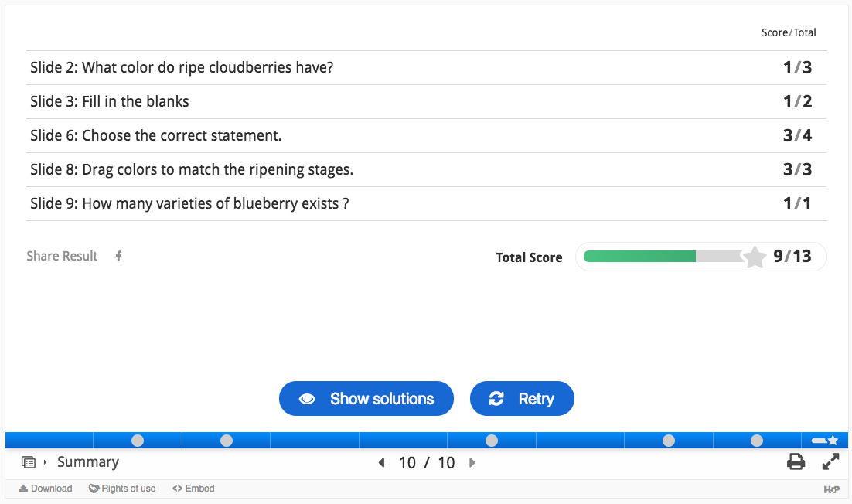This screenshot has height=504, width=852.
Task: Open Slide 8 drag colors link
Action: (192, 169)
